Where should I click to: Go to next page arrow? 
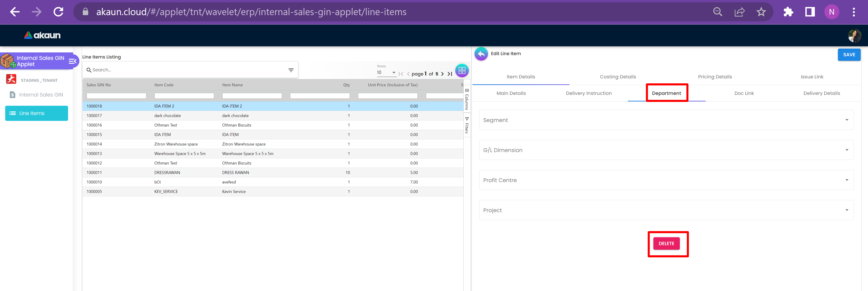coord(442,74)
